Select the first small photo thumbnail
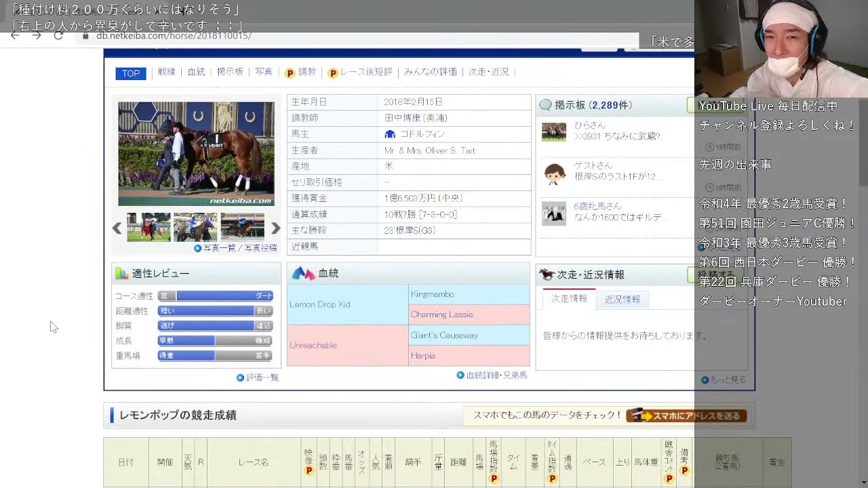 (x=149, y=227)
